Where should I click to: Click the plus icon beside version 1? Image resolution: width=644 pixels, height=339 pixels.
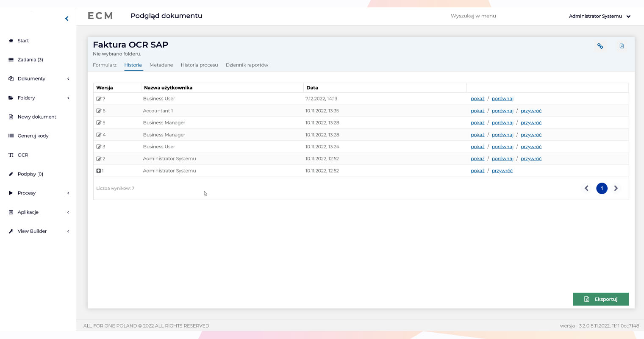click(99, 171)
